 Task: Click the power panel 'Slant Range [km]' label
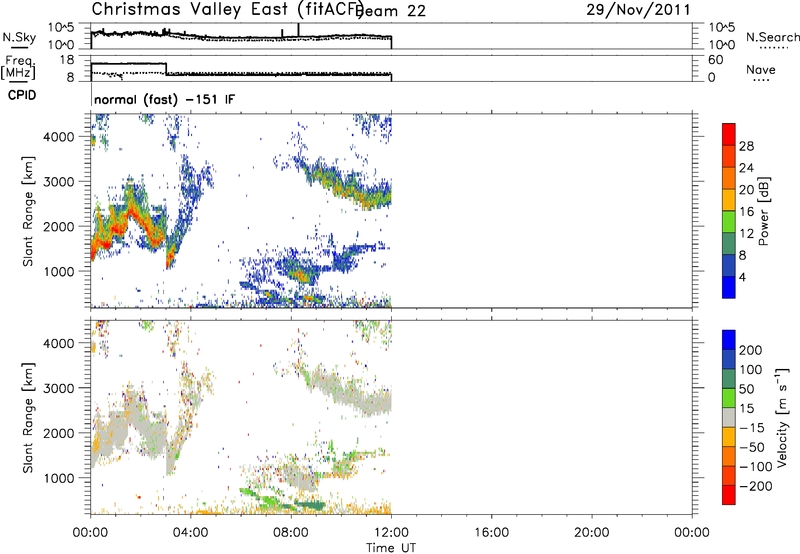click(x=28, y=211)
